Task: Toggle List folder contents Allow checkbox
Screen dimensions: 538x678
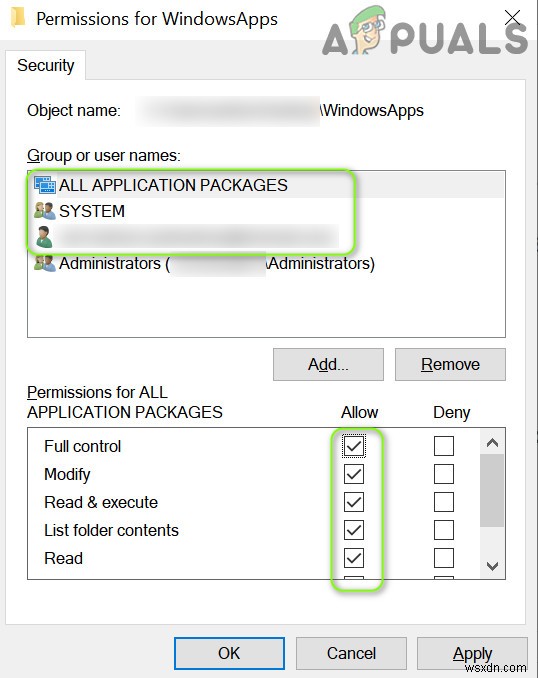Action: [354, 530]
